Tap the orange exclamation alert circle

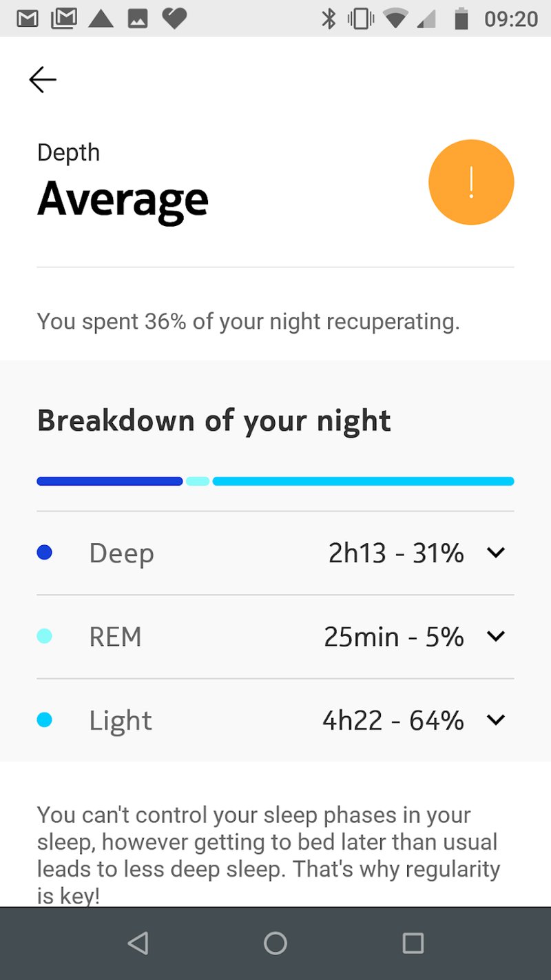coord(471,183)
